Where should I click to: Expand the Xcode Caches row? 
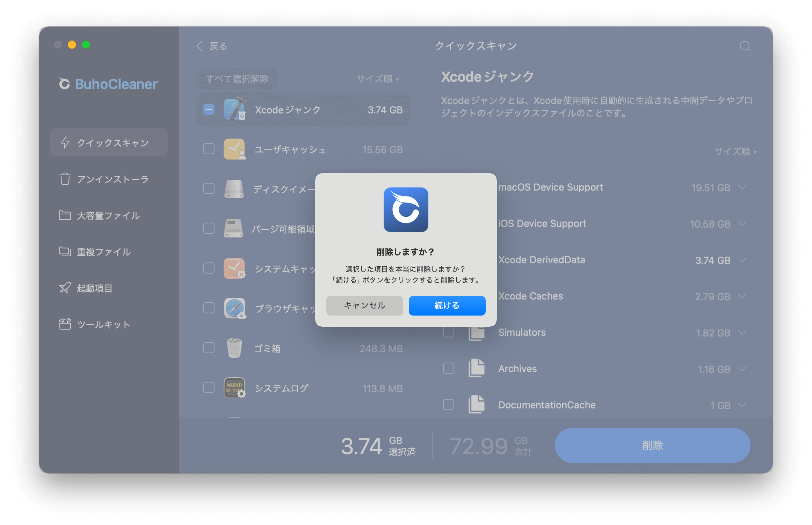click(742, 296)
